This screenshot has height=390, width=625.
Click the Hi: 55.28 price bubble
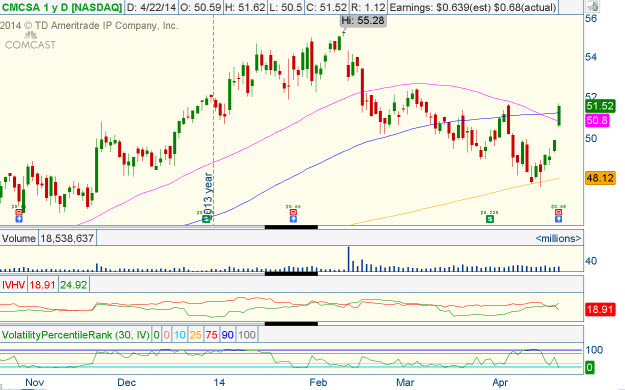(363, 20)
